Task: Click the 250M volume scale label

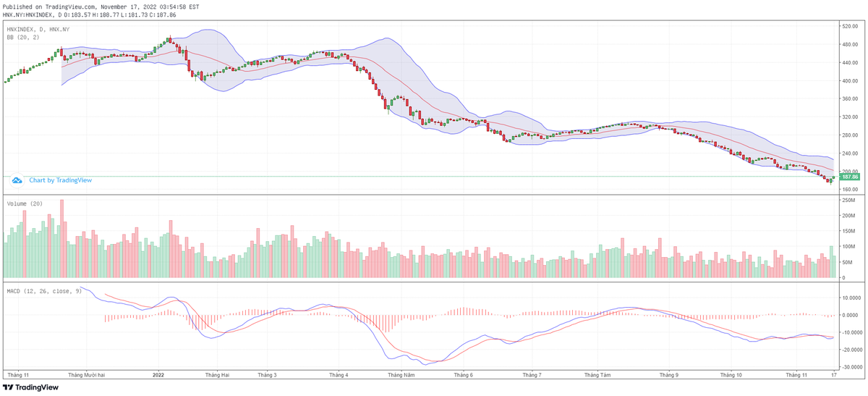Action: 848,216
